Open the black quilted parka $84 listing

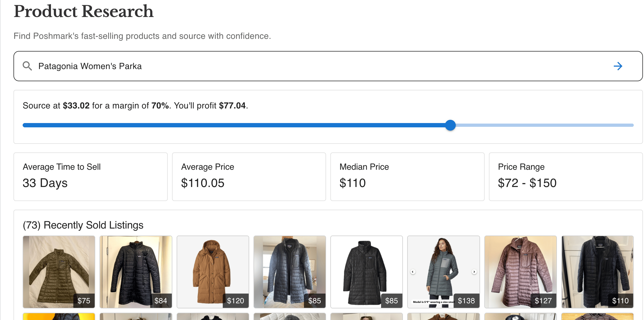coord(136,272)
